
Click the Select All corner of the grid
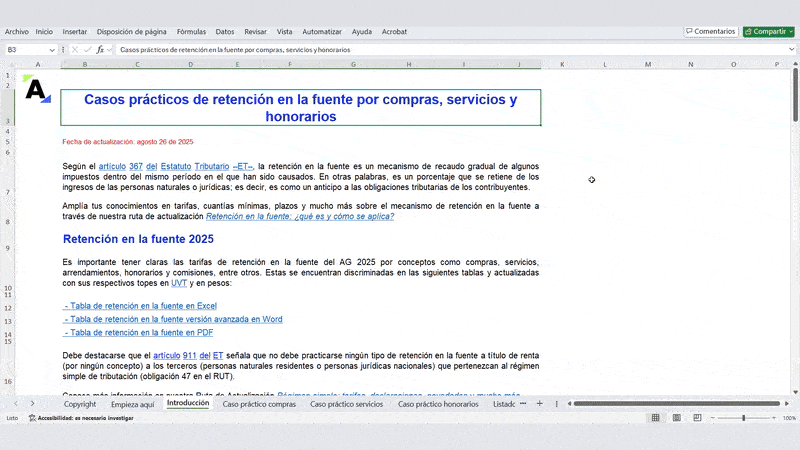pyautogui.click(x=10, y=64)
